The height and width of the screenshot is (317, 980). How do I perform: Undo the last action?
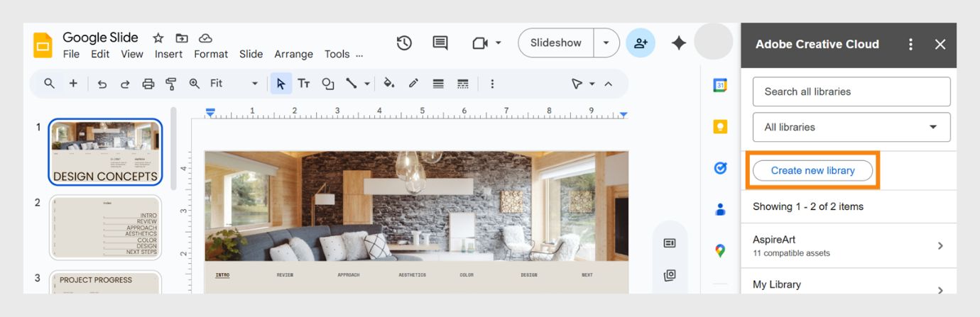click(102, 84)
